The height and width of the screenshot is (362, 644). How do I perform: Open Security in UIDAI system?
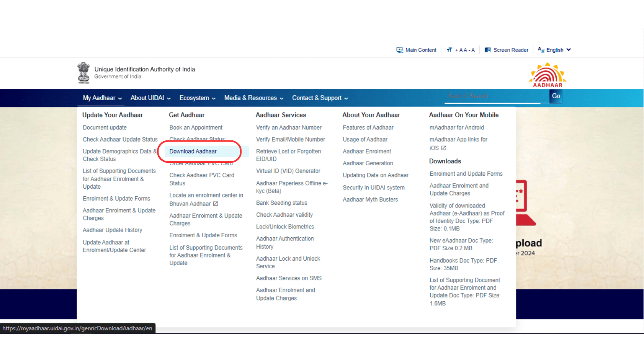point(374,187)
